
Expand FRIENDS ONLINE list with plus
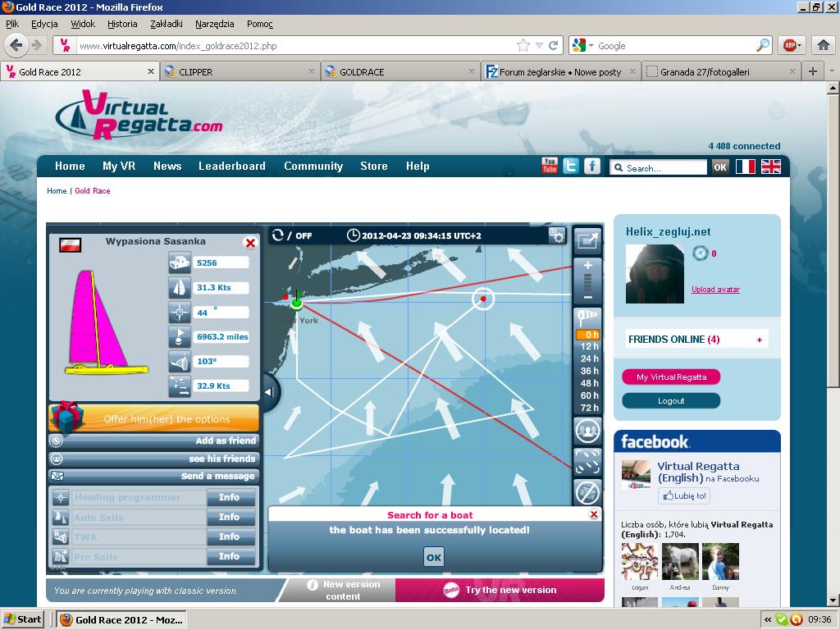pos(759,340)
